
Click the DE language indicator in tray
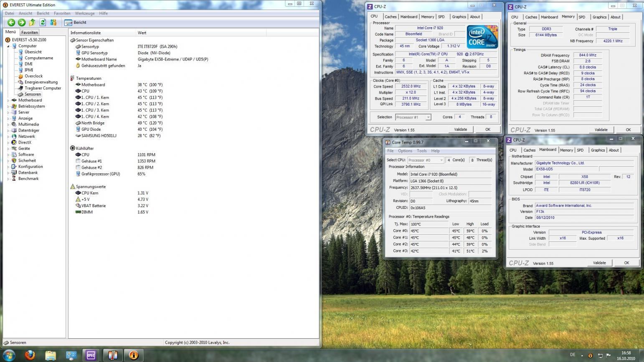(573, 355)
